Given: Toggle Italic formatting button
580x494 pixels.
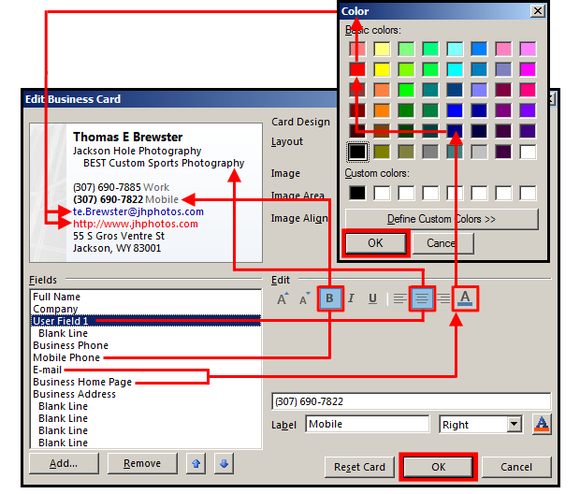Looking at the screenshot, I should point(351,298).
